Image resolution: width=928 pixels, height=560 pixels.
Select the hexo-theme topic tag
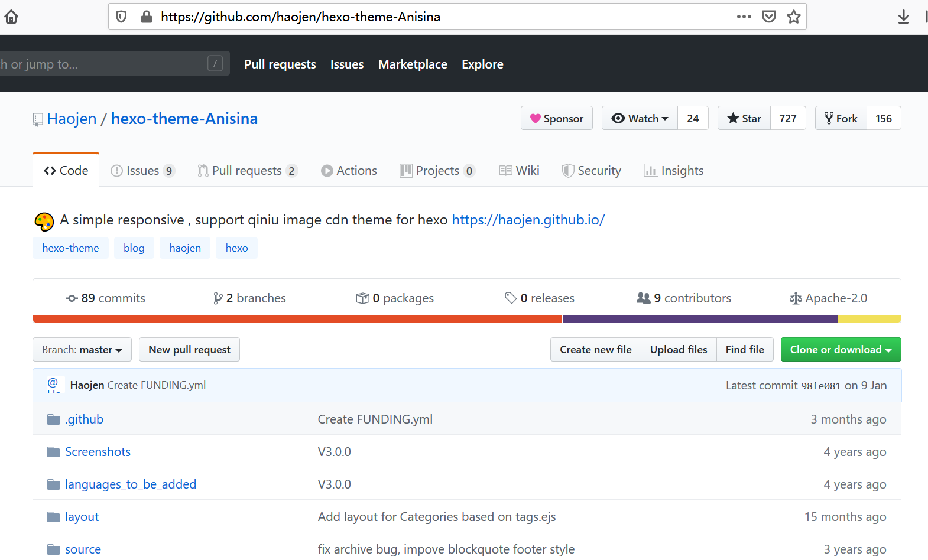[x=70, y=248]
